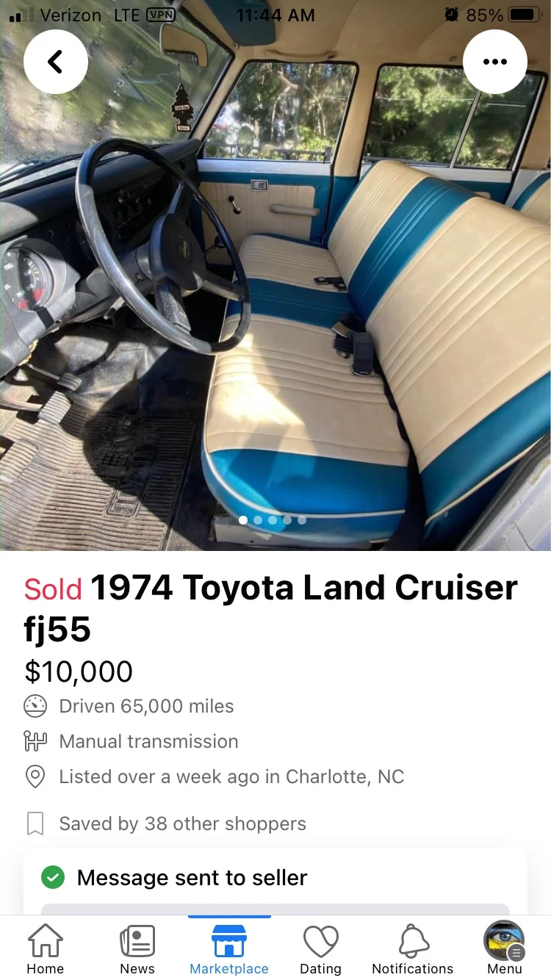Tap the odometer mileage icon

(x=35, y=706)
